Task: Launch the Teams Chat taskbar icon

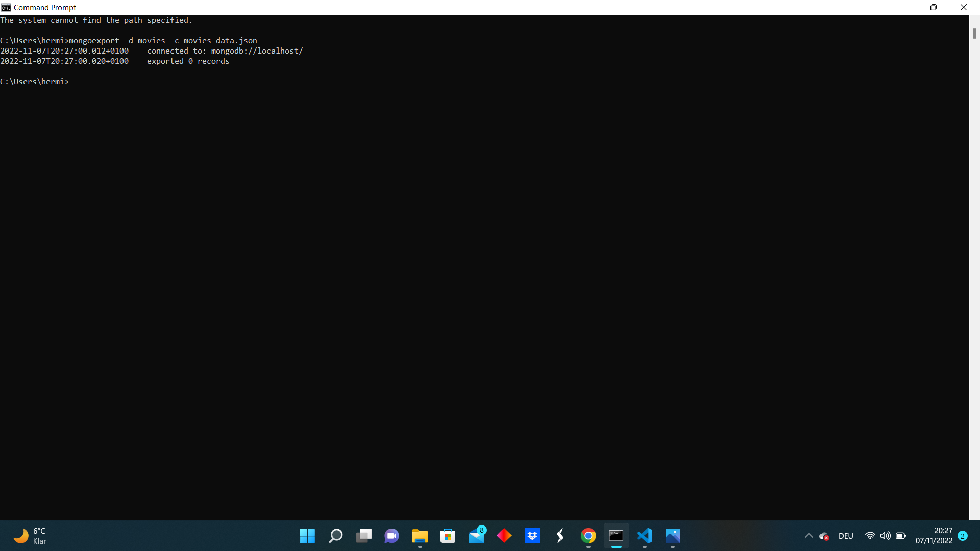Action: [391, 536]
